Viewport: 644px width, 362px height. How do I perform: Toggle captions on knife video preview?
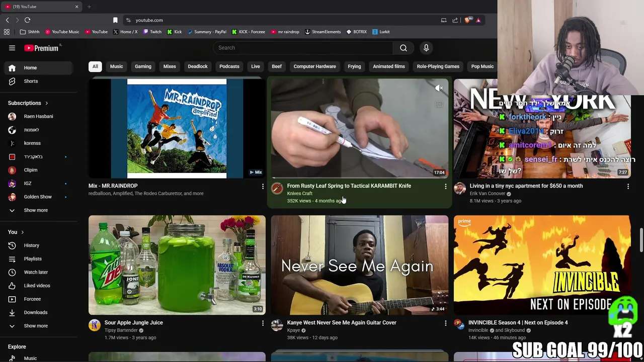[439, 105]
